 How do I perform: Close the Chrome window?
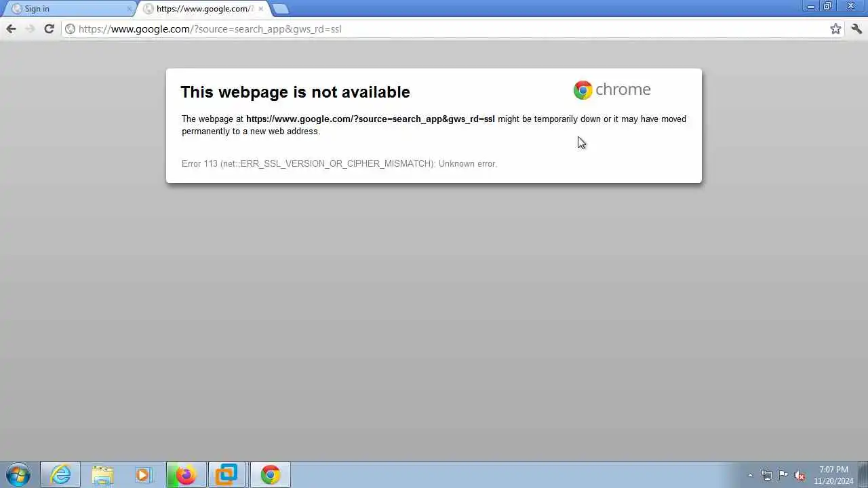coord(851,6)
